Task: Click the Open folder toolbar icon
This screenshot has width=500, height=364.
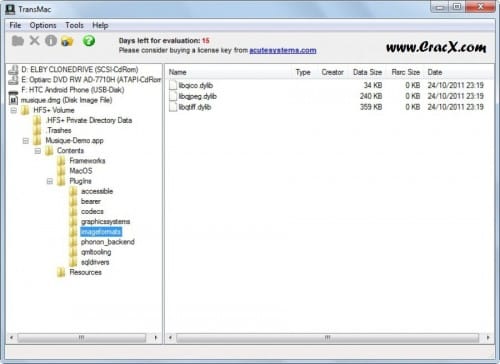Action: pos(18,41)
